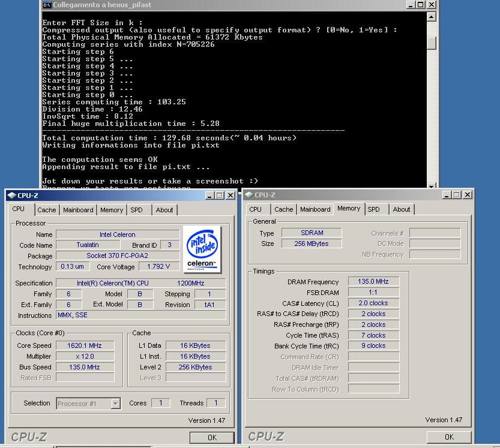Click the 256 MBytes memory size value
The image size is (500, 448).
click(312, 243)
